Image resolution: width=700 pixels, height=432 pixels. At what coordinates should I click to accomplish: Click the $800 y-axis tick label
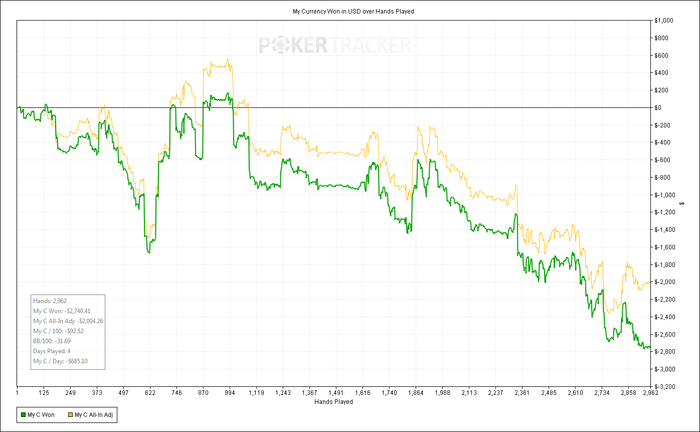(x=662, y=38)
